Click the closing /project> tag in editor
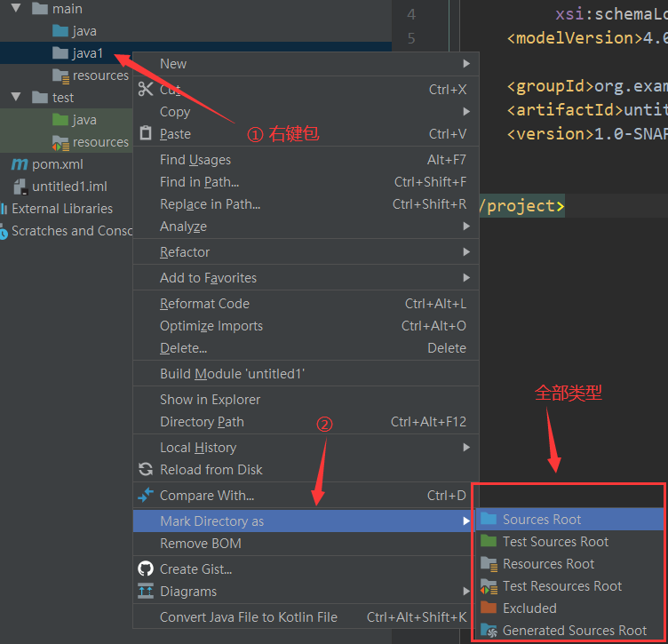 click(521, 206)
